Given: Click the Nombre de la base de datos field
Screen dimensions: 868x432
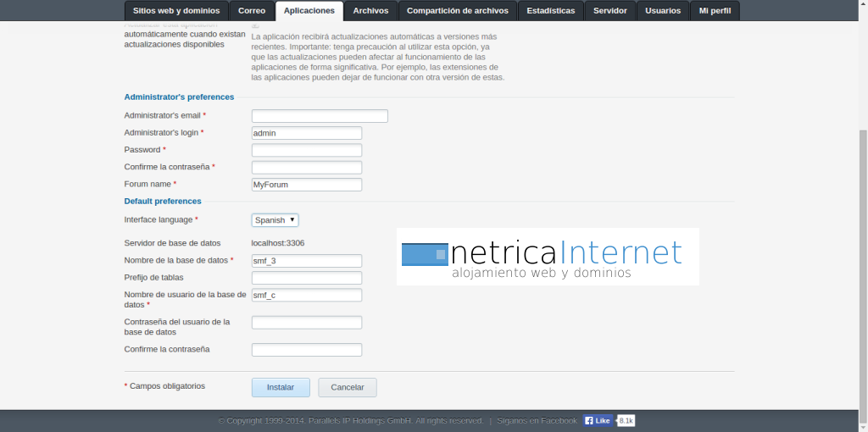Looking at the screenshot, I should tap(307, 261).
